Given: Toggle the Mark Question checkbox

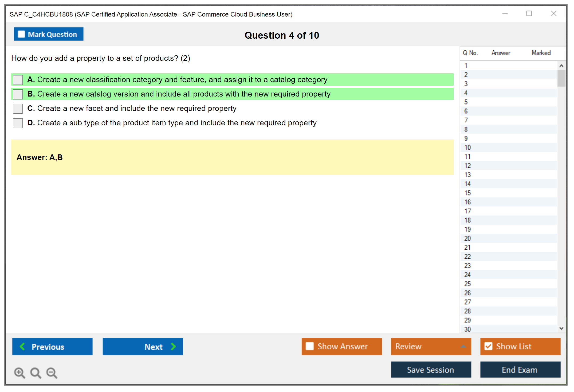Looking at the screenshot, I should tap(21, 34).
